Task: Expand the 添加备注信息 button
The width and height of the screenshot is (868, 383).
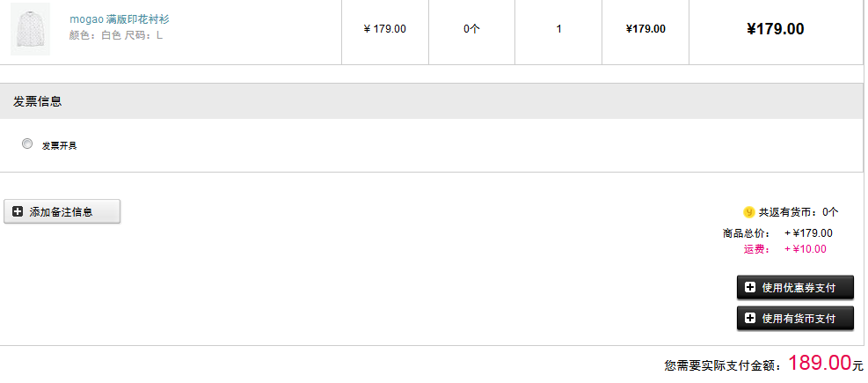Action: click(x=62, y=211)
